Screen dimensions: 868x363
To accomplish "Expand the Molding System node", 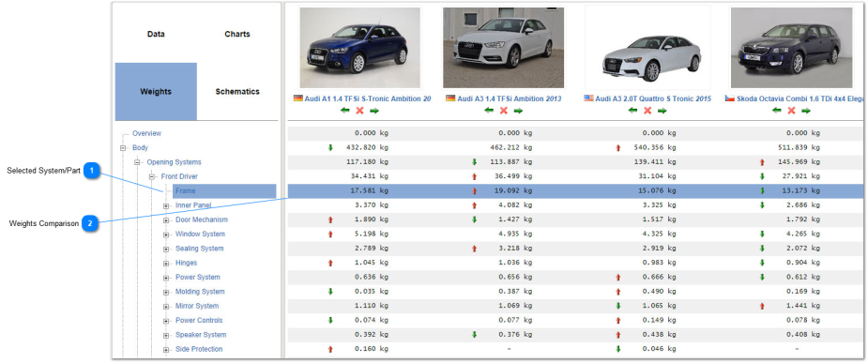I will pos(165,292).
